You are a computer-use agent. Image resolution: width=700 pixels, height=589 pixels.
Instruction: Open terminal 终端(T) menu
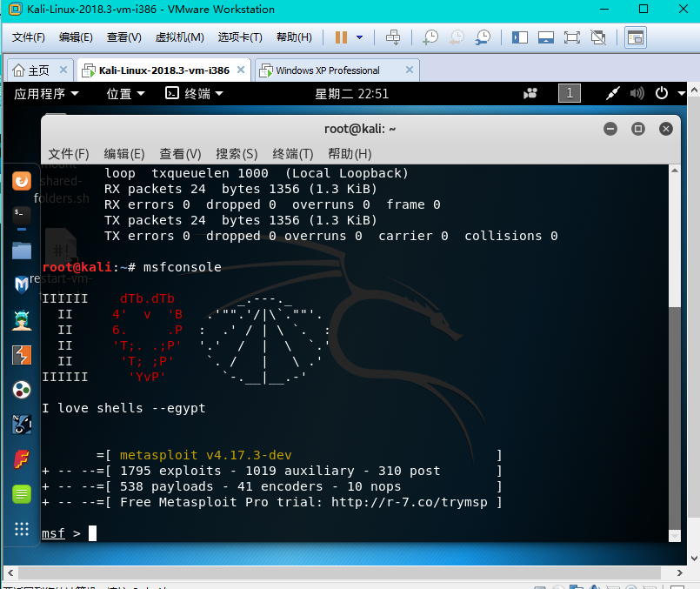pos(293,154)
